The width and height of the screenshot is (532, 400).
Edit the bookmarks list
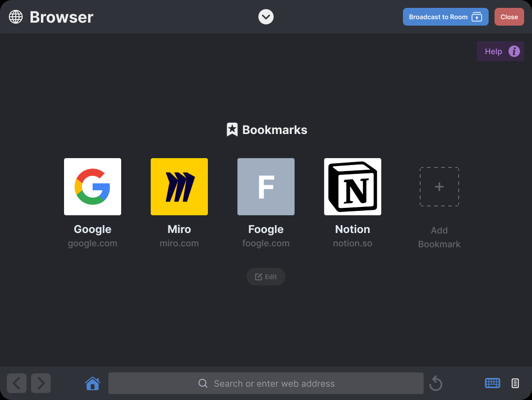[x=266, y=276]
